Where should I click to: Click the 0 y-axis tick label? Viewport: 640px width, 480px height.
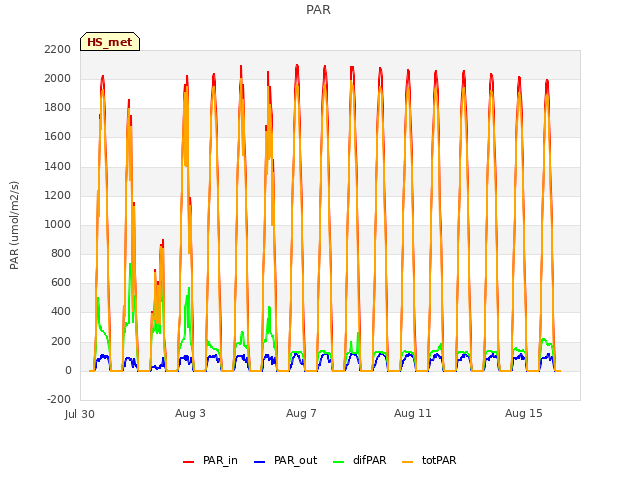[68, 371]
